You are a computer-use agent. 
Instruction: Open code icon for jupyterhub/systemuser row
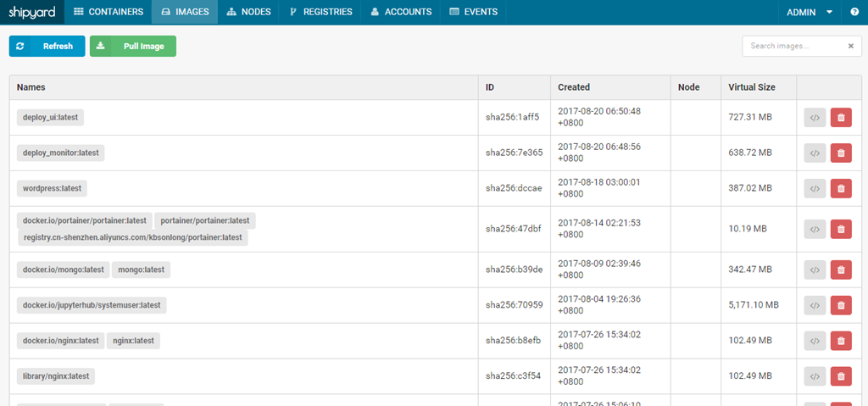(x=815, y=305)
